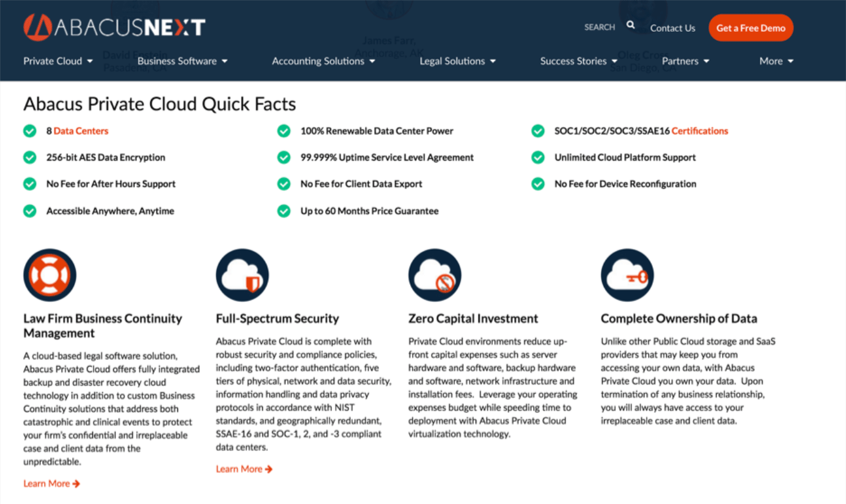
Task: Click the Up to 60 Months Price Guarantee text
Action: point(369,211)
